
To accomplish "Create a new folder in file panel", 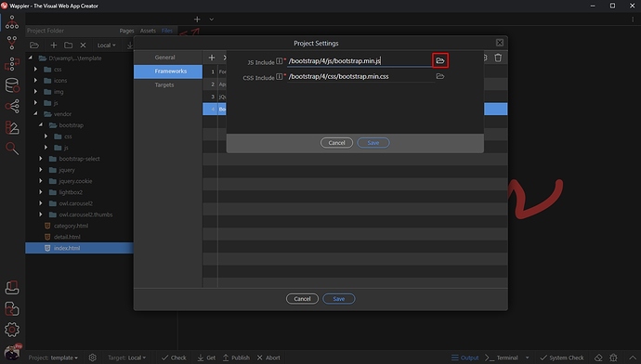I will (x=68, y=45).
